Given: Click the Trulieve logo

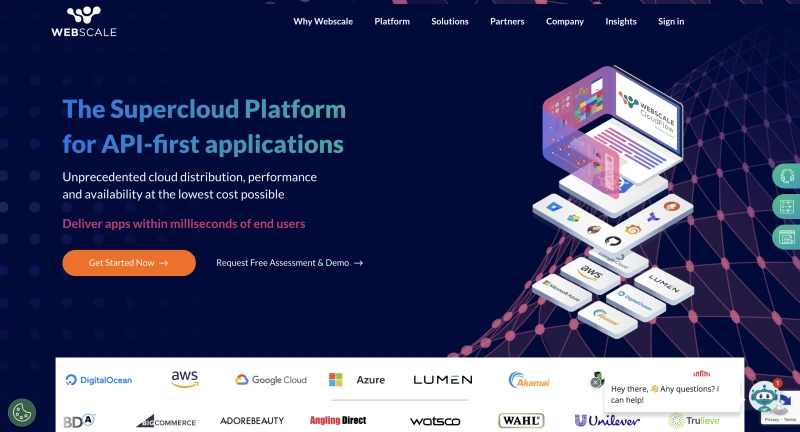Looking at the screenshot, I should (x=694, y=421).
